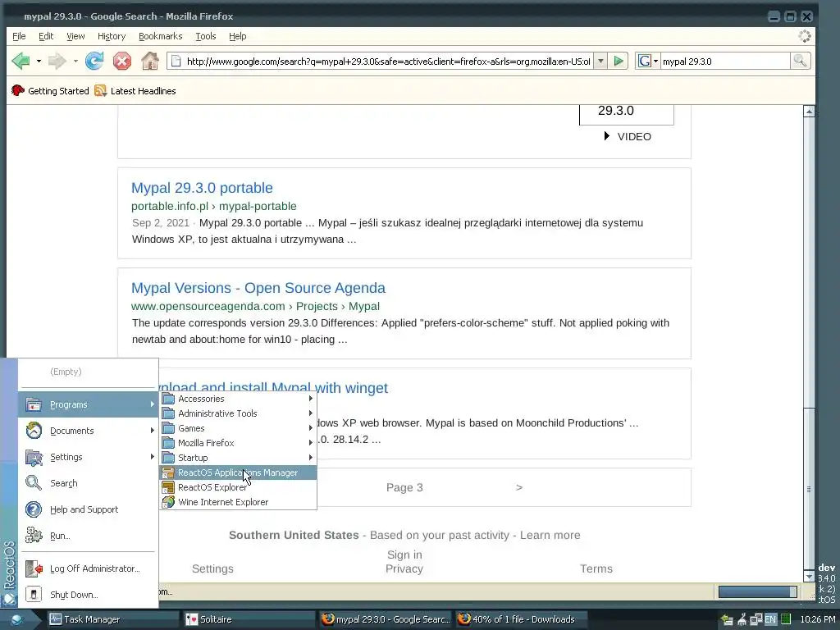Click the search magnifier button in Firefox
This screenshot has width=840, height=630.
coord(800,61)
